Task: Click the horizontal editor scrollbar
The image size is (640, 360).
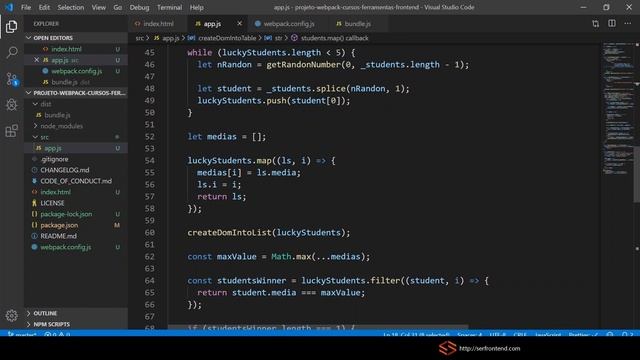Action: point(318,327)
